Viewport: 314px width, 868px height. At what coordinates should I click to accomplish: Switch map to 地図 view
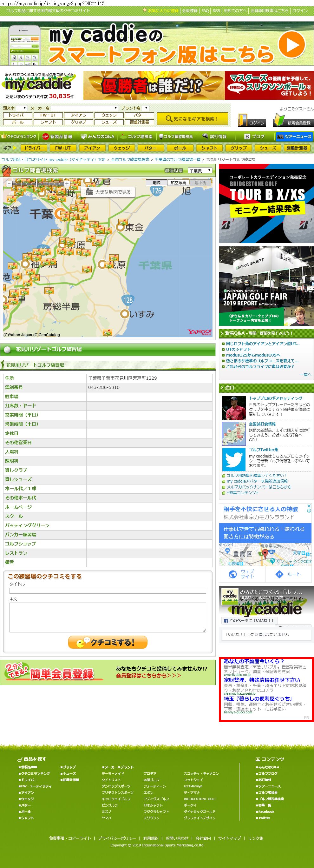click(x=156, y=182)
